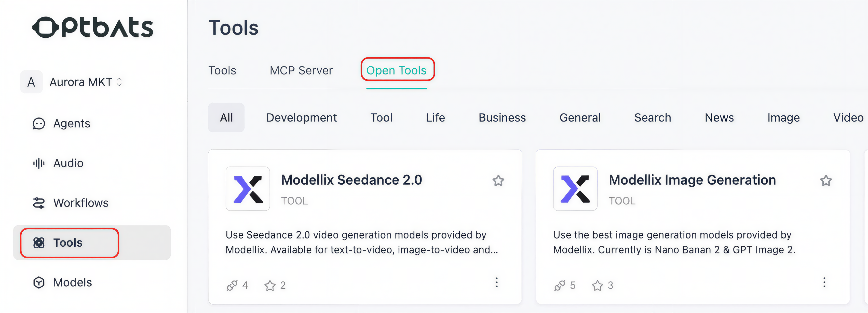Switch to the MCP Server tab
The height and width of the screenshot is (313, 868).
coord(301,70)
